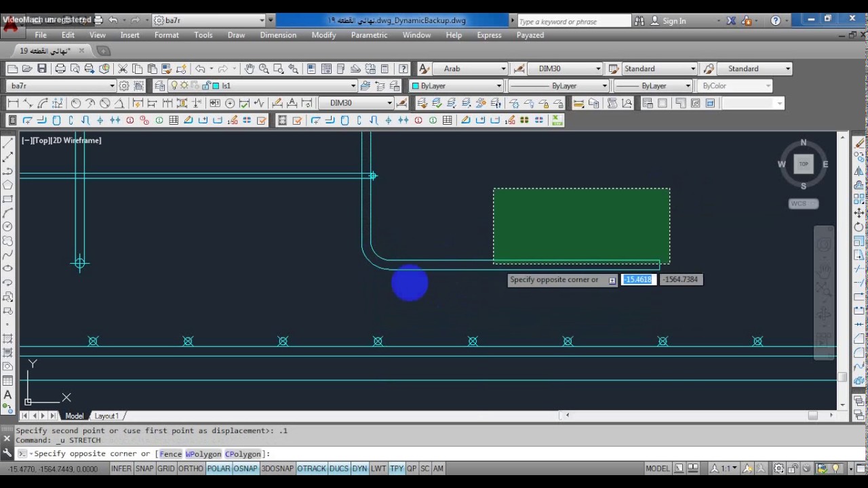Click the workspace settings gear icon
868x488 pixels.
tap(124, 86)
